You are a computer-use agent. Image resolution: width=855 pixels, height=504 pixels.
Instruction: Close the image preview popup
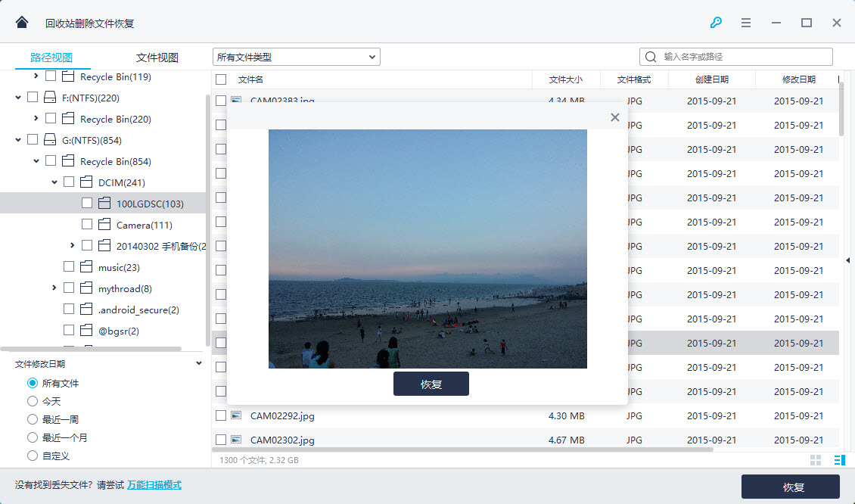point(614,117)
